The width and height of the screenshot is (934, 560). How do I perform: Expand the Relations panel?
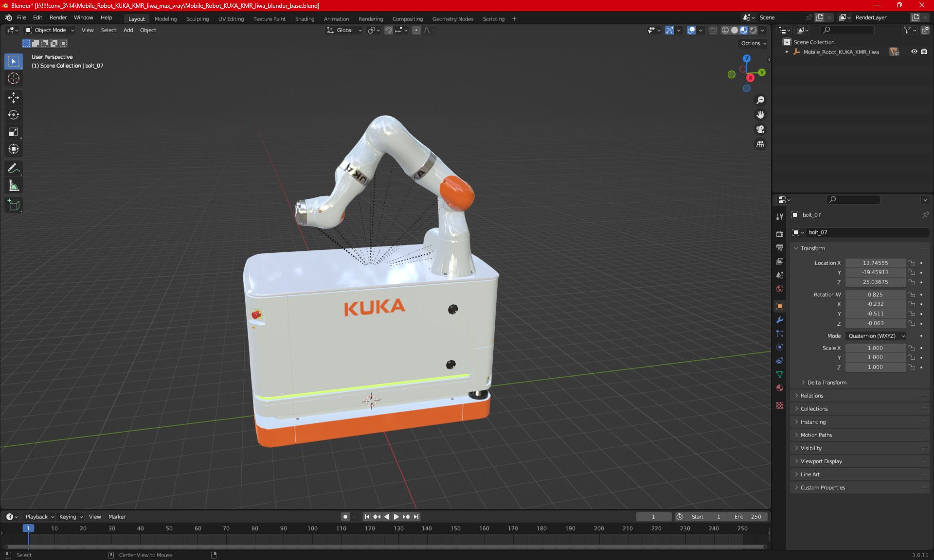812,396
